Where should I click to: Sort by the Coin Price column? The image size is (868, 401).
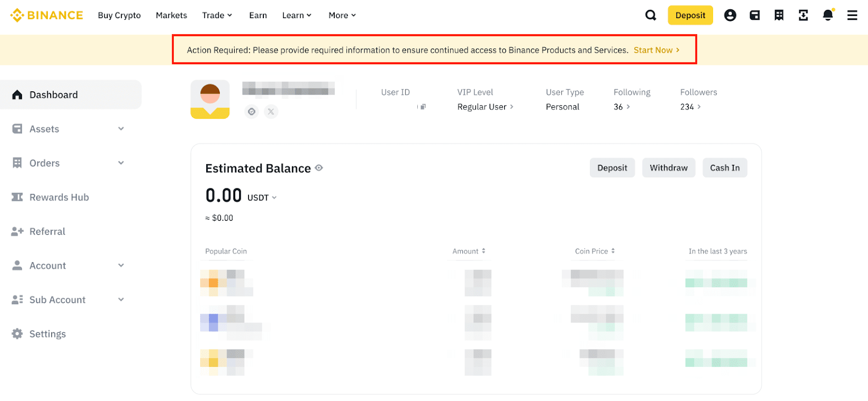pyautogui.click(x=595, y=251)
